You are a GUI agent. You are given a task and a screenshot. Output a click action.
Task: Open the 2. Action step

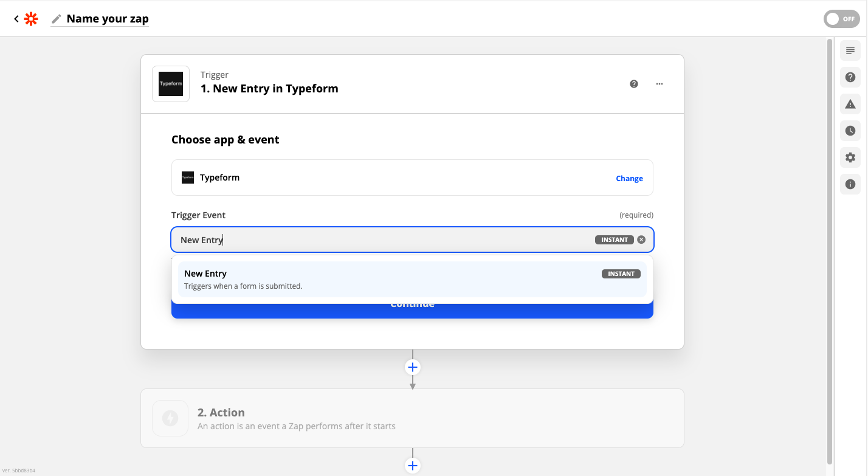[x=412, y=418]
